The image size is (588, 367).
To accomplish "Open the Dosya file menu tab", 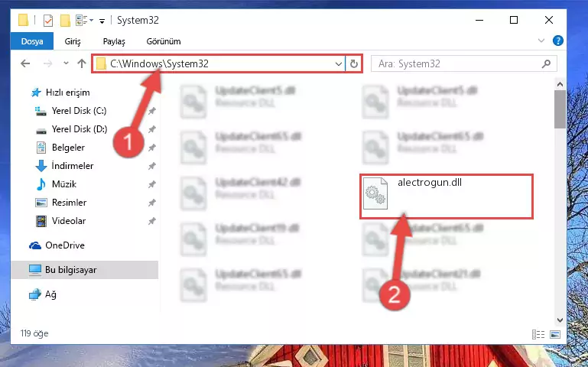I will (x=32, y=41).
